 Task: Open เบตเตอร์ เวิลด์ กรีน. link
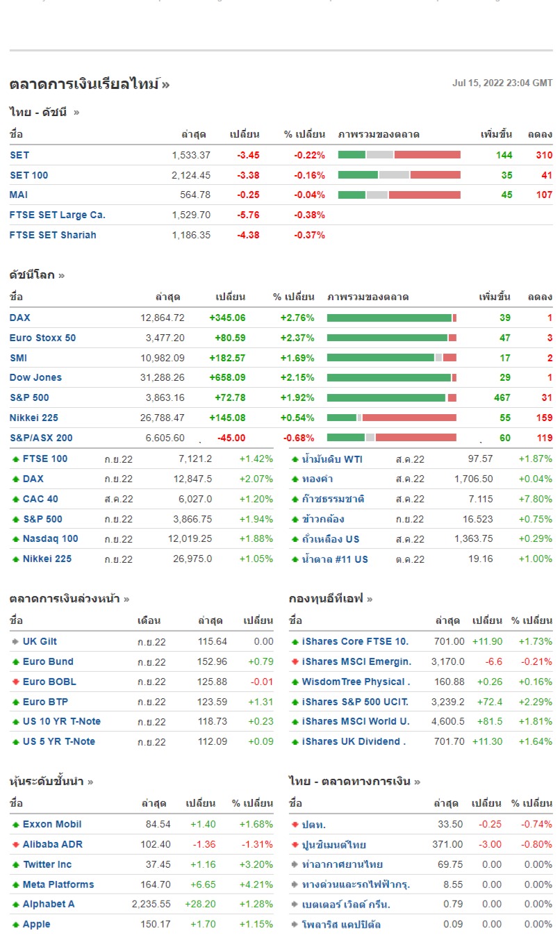(x=346, y=904)
